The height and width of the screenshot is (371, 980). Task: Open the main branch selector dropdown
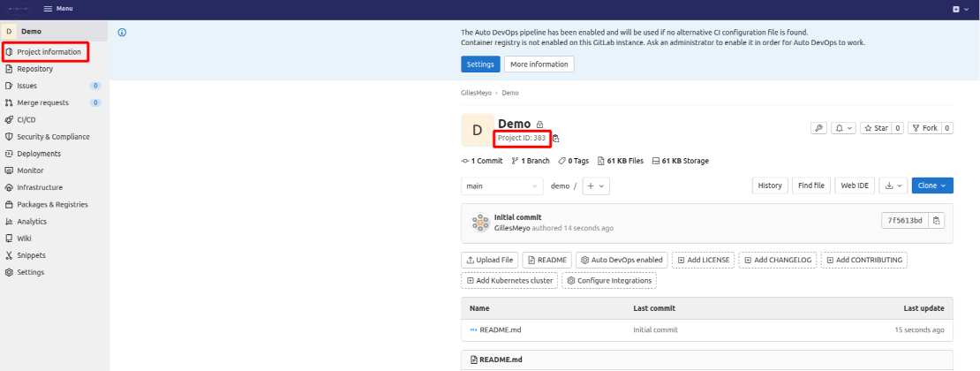click(502, 185)
